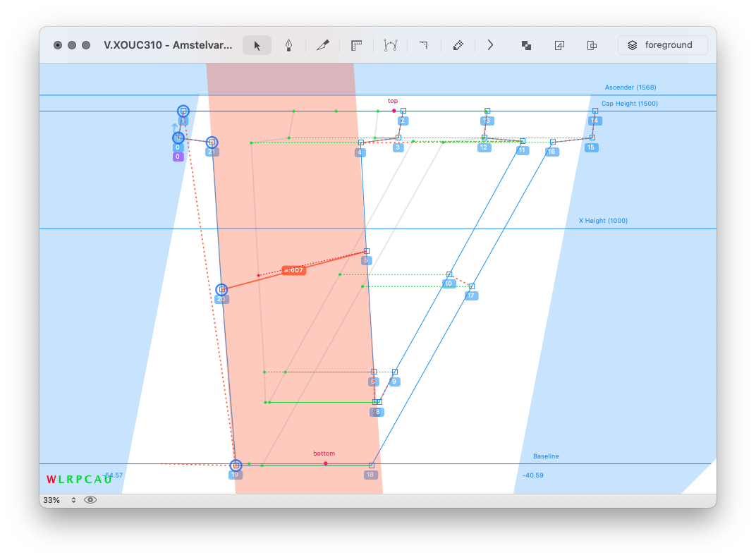
Task: Toggle the eye display options icon
Action: (90, 500)
